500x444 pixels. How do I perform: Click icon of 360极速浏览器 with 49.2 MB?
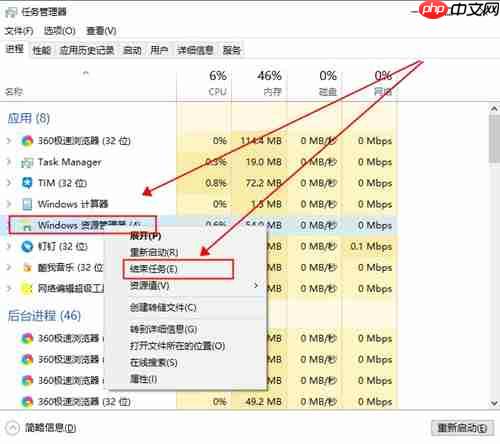27,402
